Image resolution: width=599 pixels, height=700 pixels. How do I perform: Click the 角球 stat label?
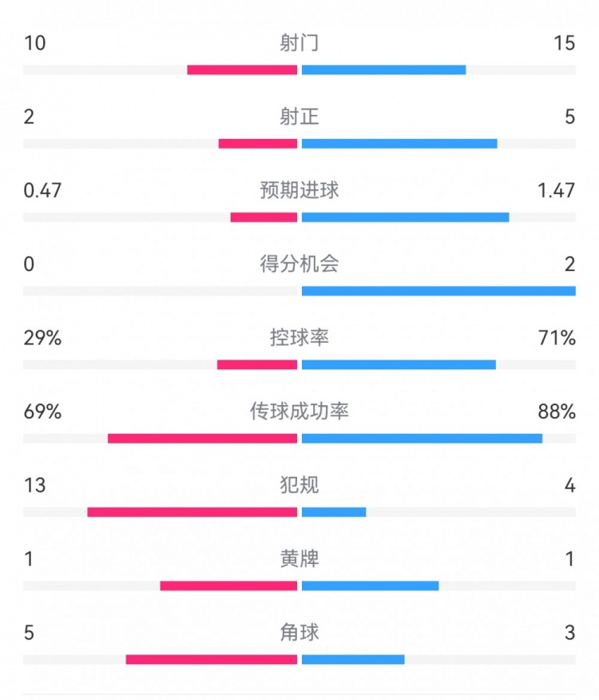[x=299, y=632]
